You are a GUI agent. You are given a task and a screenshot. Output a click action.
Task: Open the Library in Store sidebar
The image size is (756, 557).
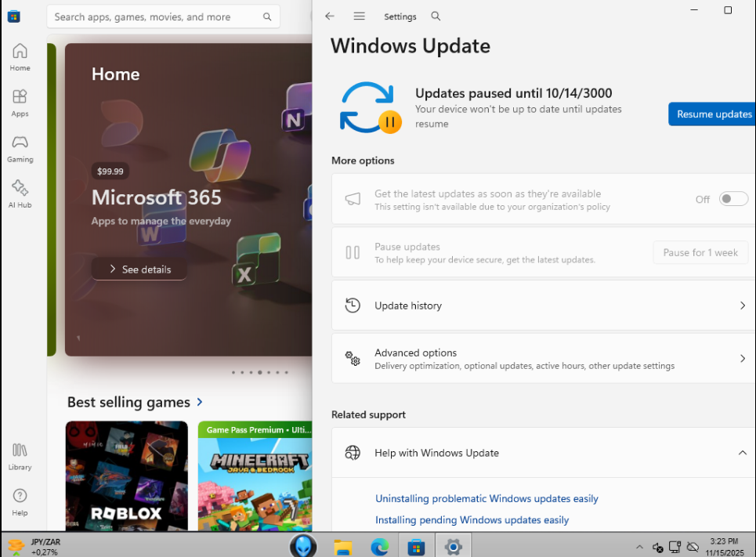(20, 457)
